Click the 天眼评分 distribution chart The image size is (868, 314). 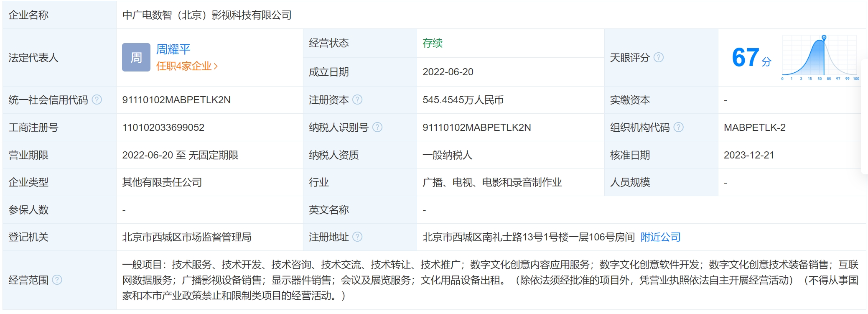point(820,58)
